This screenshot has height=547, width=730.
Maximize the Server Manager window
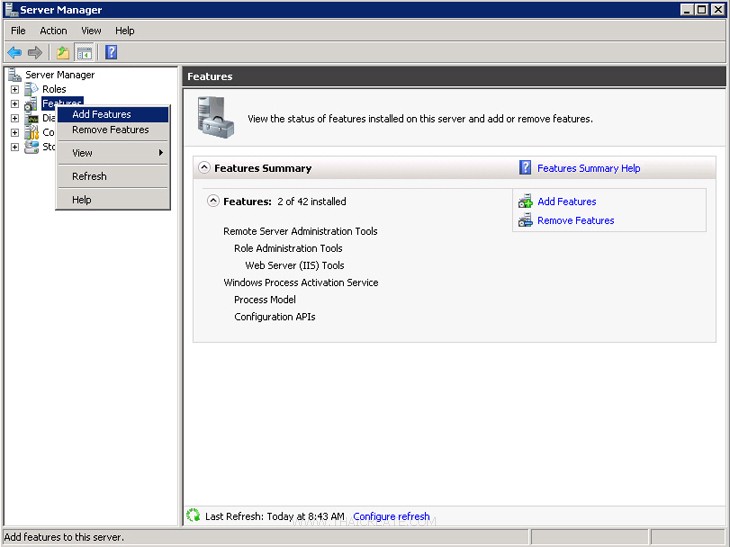point(702,9)
